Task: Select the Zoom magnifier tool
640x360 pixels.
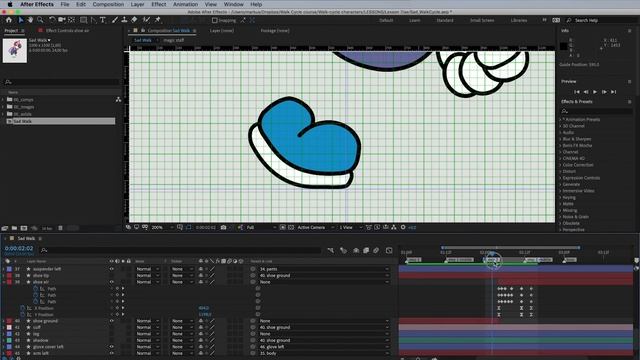Action: (x=40, y=20)
